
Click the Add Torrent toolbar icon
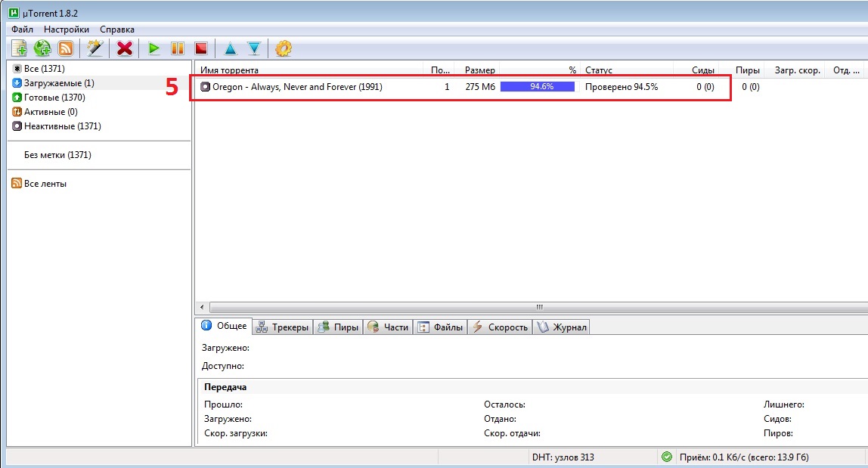19,48
